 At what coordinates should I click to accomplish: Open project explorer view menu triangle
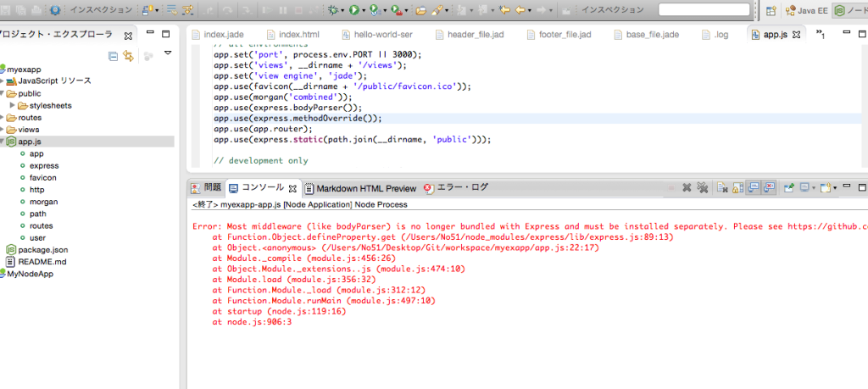click(x=168, y=53)
